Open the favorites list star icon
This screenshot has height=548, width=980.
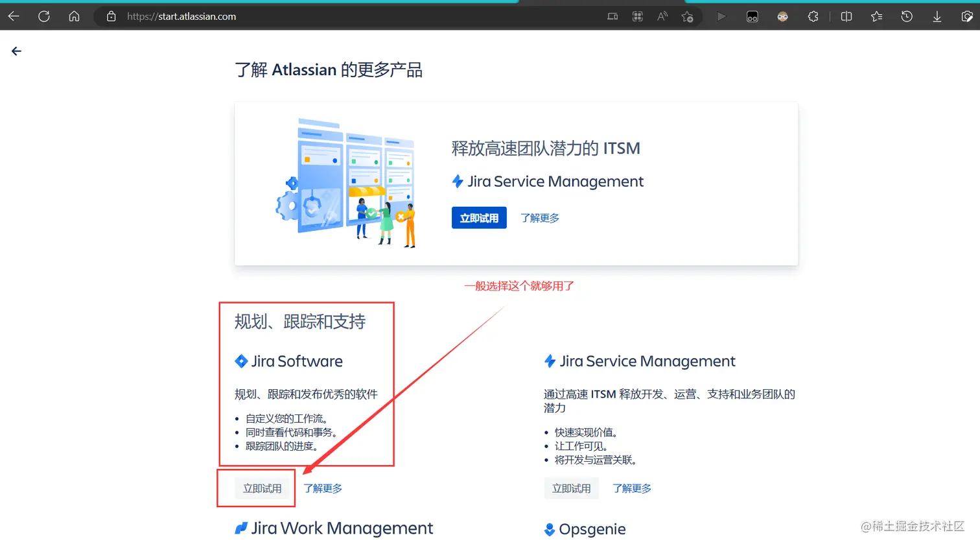click(877, 16)
